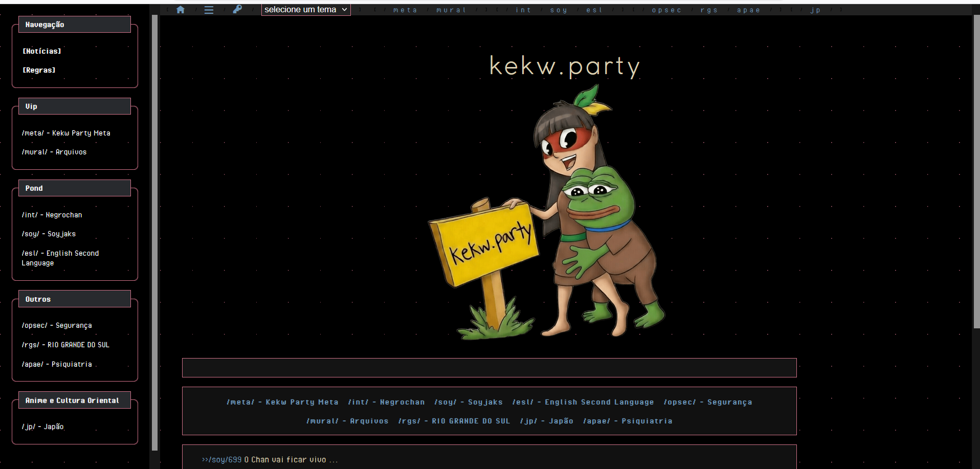Select sidebar link '/jp/ - Japão'

(42, 427)
